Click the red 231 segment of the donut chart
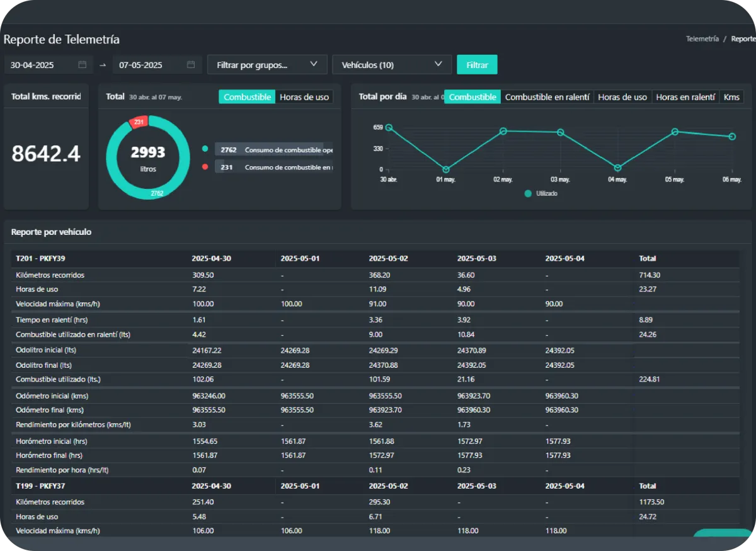The height and width of the screenshot is (551, 756). 138,122
